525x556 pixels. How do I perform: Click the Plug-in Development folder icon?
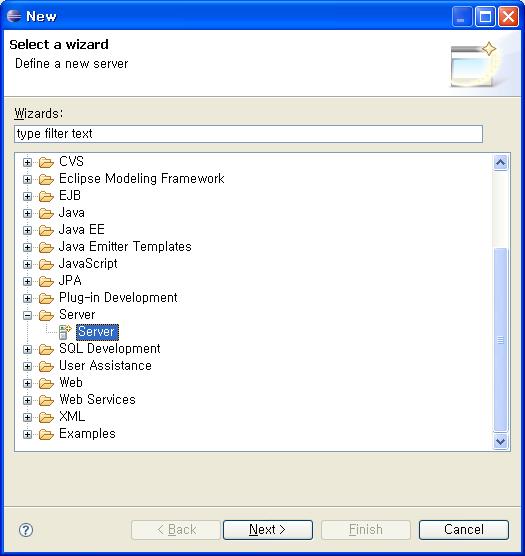pos(46,299)
